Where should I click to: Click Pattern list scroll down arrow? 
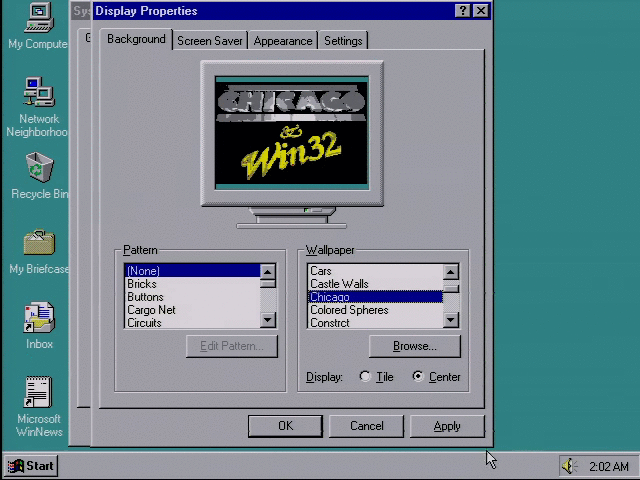tap(268, 320)
